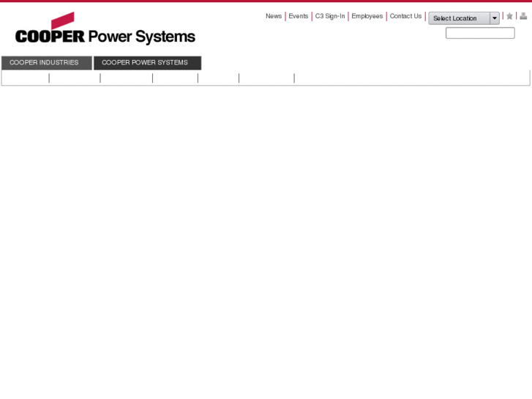Click the Cooper Power Systems logo

pyautogui.click(x=105, y=28)
